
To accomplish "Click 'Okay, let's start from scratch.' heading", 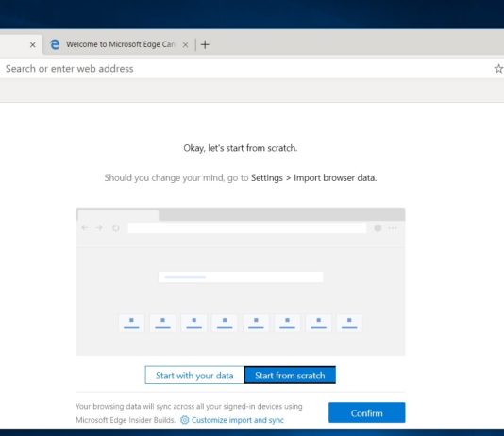I will [241, 148].
